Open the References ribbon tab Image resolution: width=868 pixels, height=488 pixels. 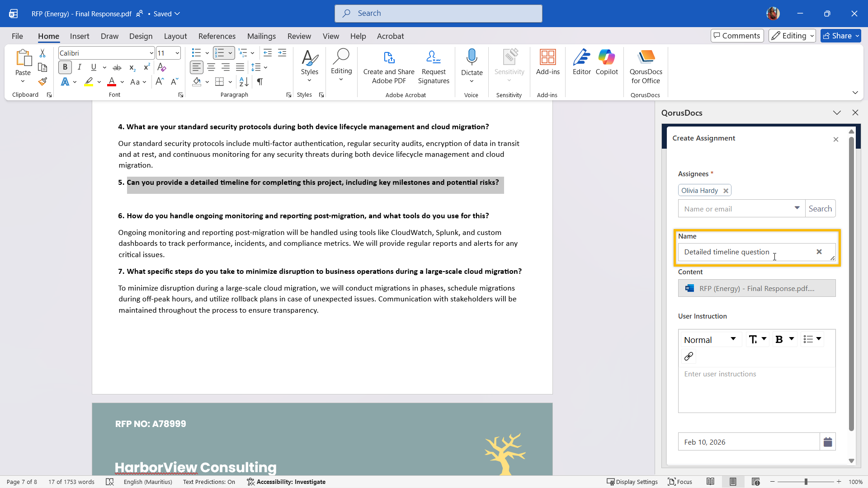point(217,36)
